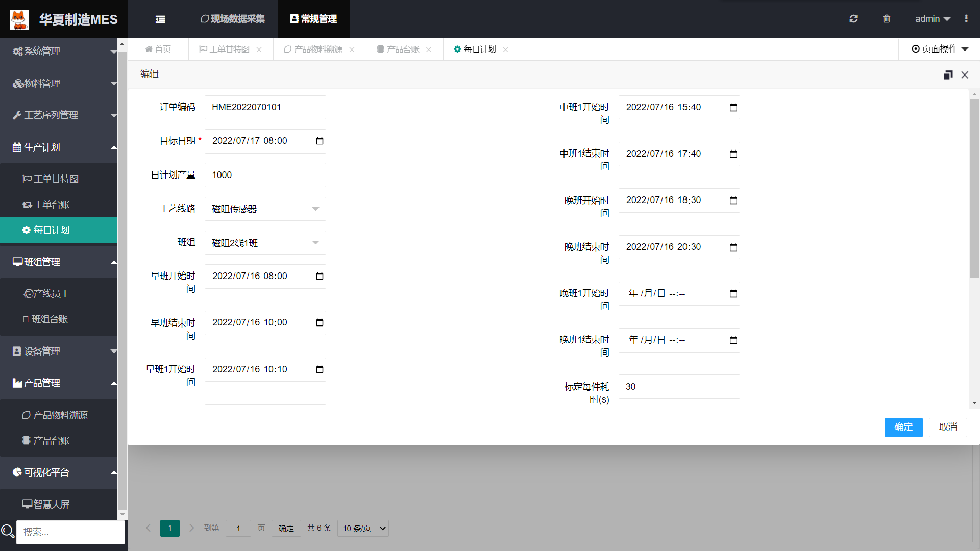The height and width of the screenshot is (551, 980).
Task: Switch to the 工单甘特图 tab
Action: (224, 49)
